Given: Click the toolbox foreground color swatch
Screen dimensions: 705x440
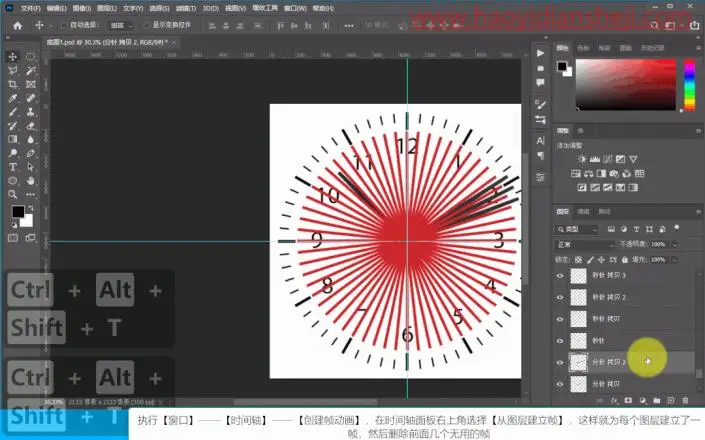Looking at the screenshot, I should [18, 211].
